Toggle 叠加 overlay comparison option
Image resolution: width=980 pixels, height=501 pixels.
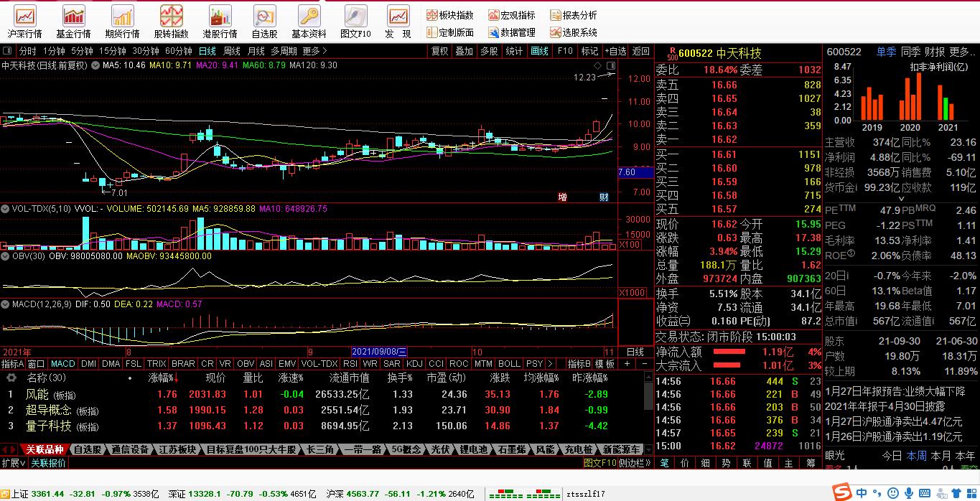click(x=464, y=51)
